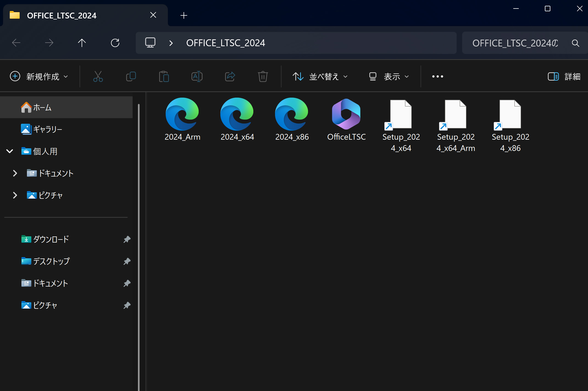
Task: Go up one folder level
Action: pyautogui.click(x=82, y=43)
